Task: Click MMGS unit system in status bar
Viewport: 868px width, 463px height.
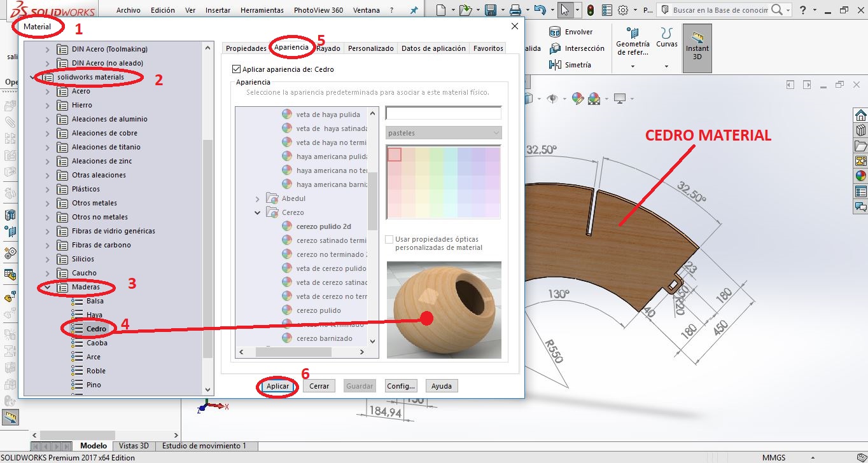Action: pos(774,458)
